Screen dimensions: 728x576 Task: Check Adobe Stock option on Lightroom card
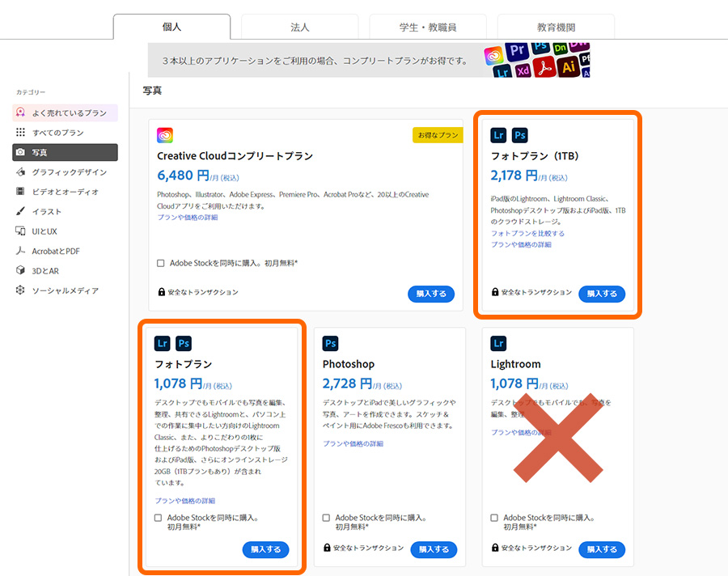[x=494, y=518]
